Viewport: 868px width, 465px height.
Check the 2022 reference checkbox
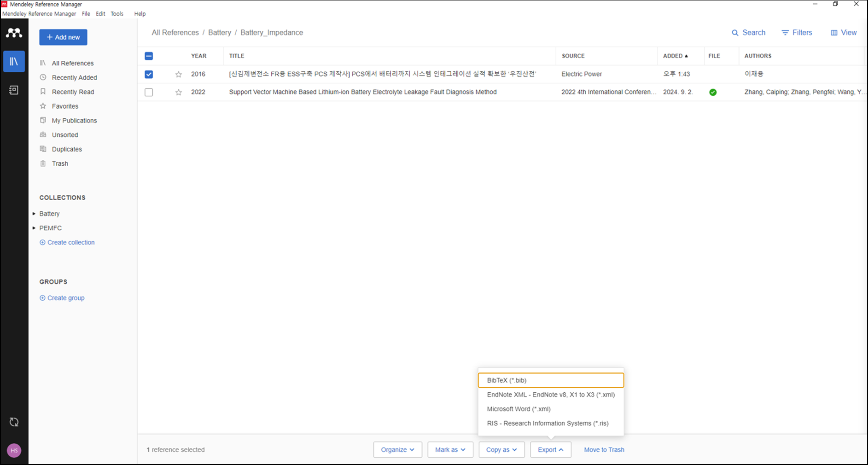(149, 92)
